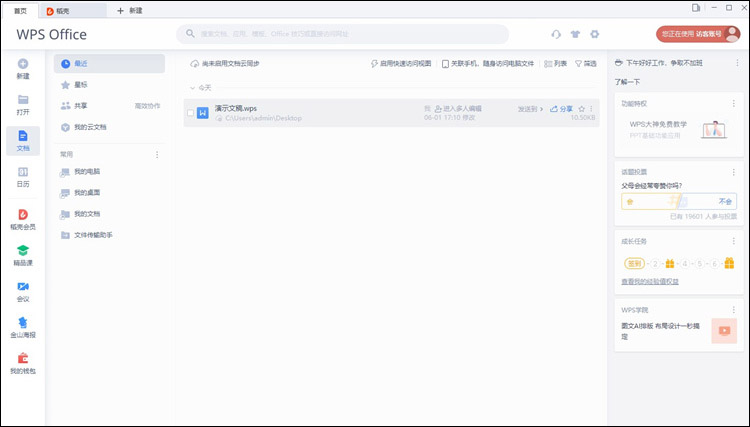The width and height of the screenshot is (750, 427).
Task: Click the 新建 new tab button
Action: tap(130, 11)
